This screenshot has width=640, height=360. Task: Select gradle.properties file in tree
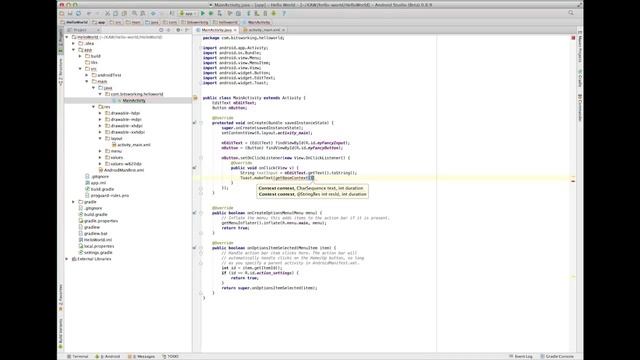pos(100,221)
